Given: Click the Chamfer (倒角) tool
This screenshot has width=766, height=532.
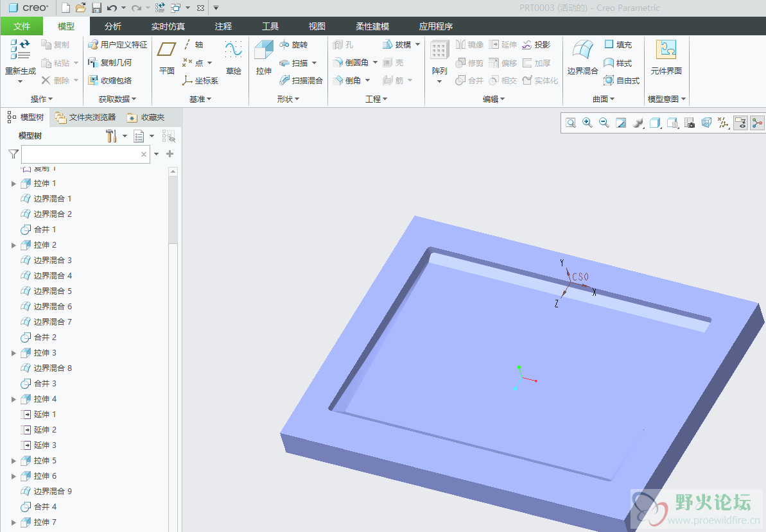Looking at the screenshot, I should [x=347, y=80].
